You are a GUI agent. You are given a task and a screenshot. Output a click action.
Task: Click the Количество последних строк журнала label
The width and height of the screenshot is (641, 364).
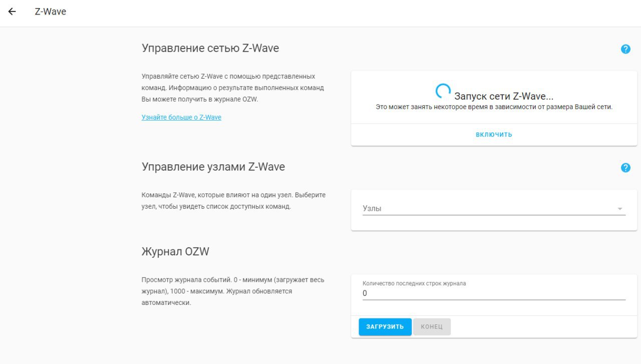pyautogui.click(x=414, y=283)
